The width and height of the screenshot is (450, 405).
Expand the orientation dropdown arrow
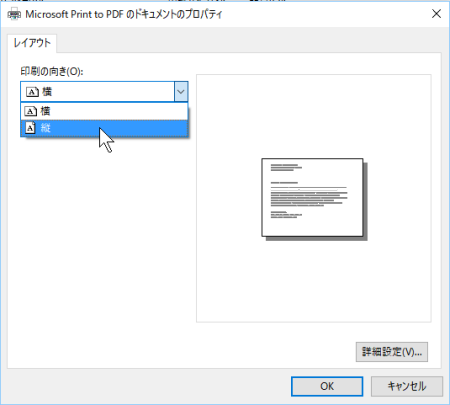(x=181, y=91)
